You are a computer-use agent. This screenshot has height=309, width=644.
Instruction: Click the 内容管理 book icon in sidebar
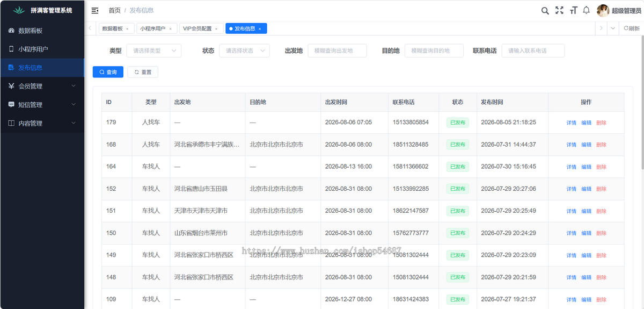[x=11, y=123]
